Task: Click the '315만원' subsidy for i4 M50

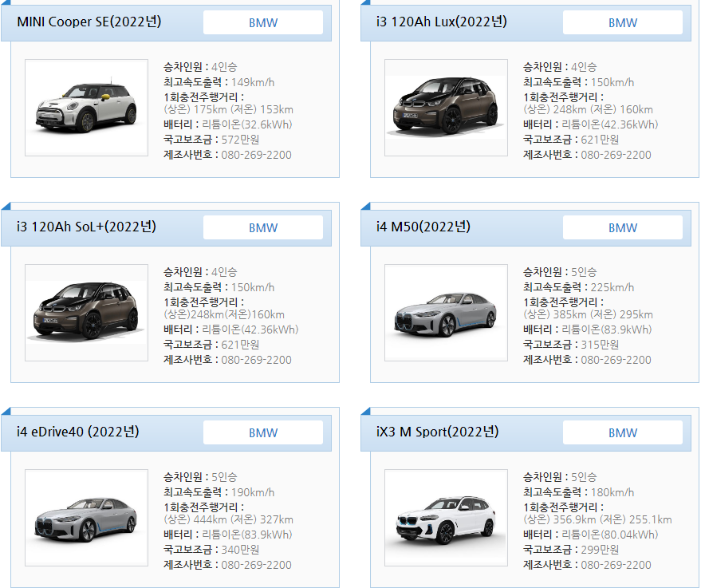Action: (x=600, y=345)
